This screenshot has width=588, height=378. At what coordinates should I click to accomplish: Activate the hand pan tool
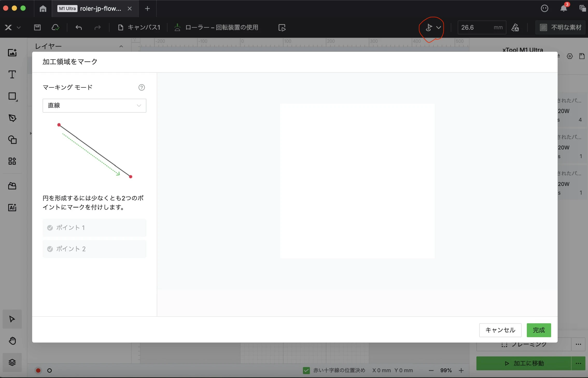tap(12, 341)
